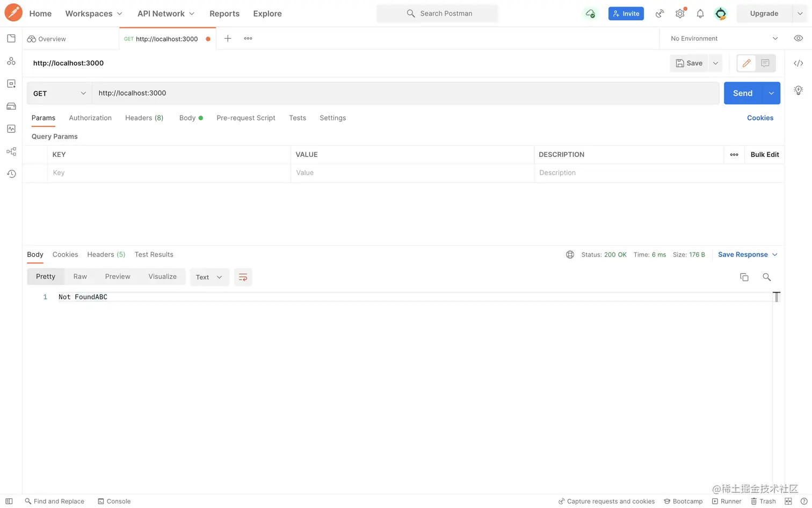The height and width of the screenshot is (508, 812).
Task: Open the Tests tab
Action: click(298, 118)
